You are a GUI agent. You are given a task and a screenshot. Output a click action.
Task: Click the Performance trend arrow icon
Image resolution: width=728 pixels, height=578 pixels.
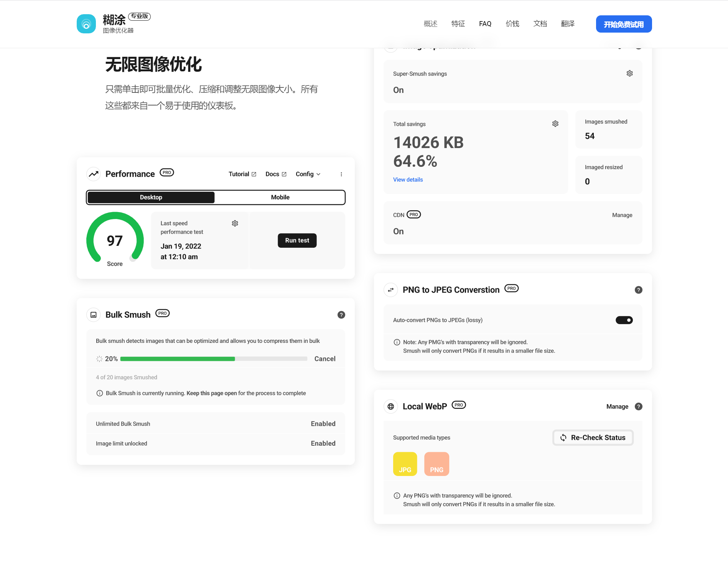point(94,174)
